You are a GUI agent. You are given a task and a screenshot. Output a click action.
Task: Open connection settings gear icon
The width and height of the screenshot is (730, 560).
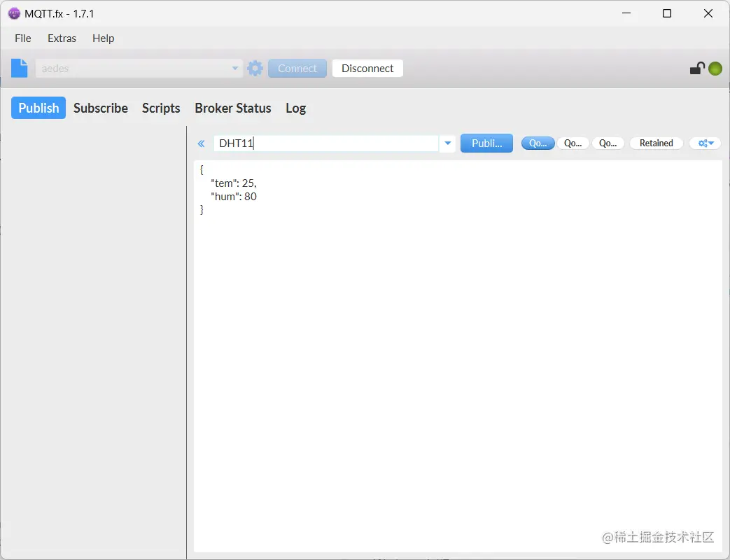[255, 69]
